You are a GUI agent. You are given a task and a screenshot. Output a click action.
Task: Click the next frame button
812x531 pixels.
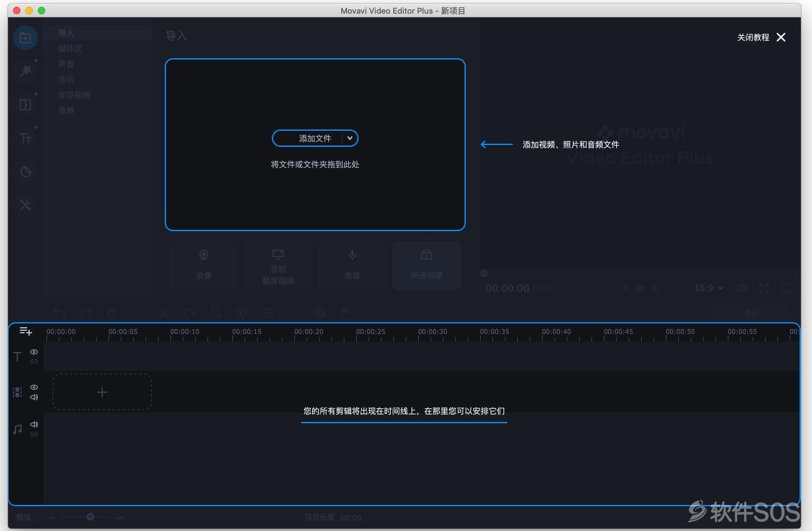click(657, 288)
